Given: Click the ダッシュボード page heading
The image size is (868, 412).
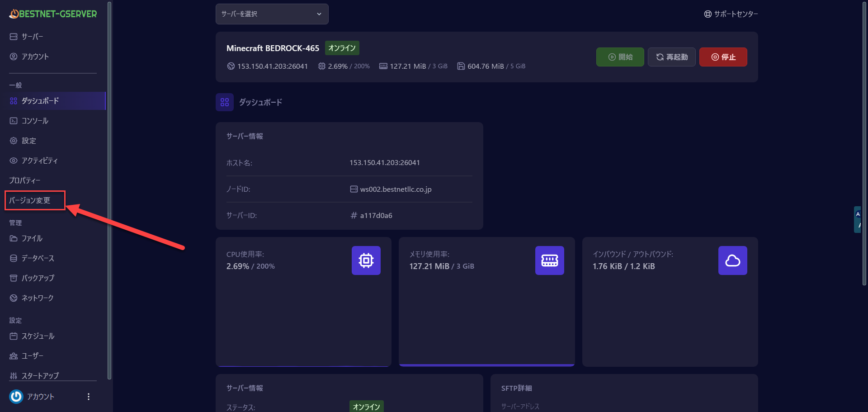Looking at the screenshot, I should pos(261,102).
